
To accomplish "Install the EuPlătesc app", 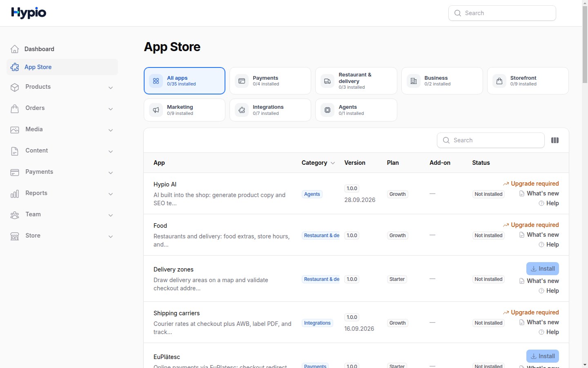I will click(543, 356).
